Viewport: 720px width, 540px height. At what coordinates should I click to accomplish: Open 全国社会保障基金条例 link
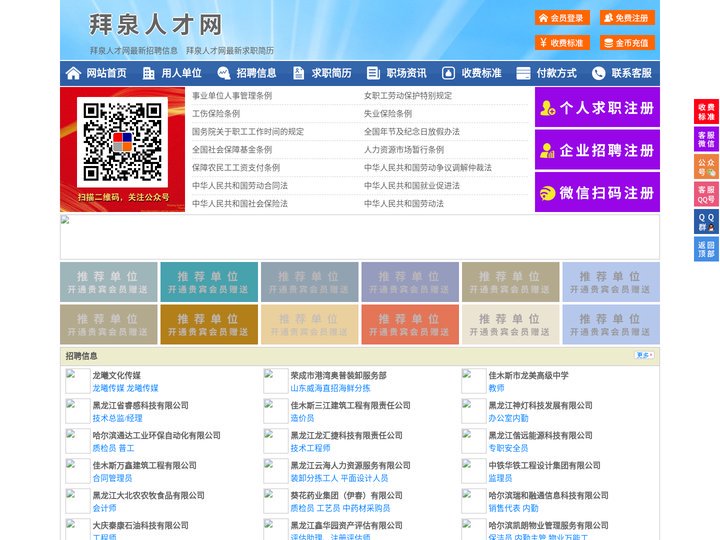(x=232, y=149)
